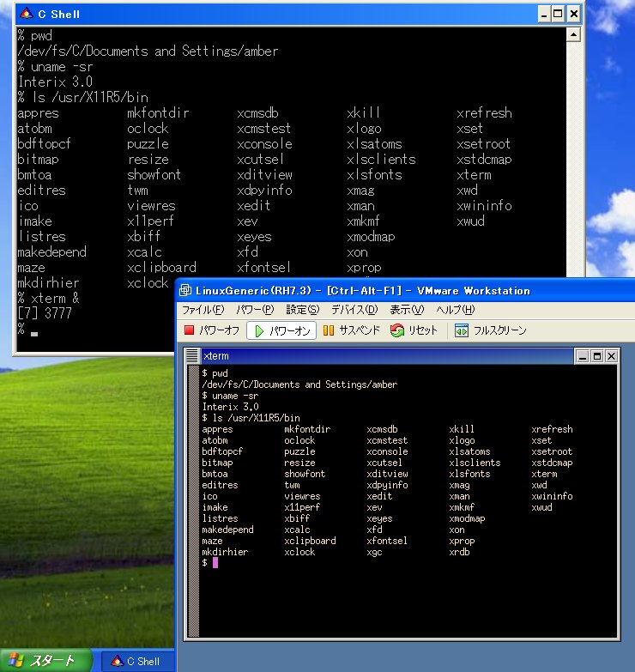Click 'x11perf' entry in the xterm listing
The width and height of the screenshot is (635, 672).
pos(302,507)
